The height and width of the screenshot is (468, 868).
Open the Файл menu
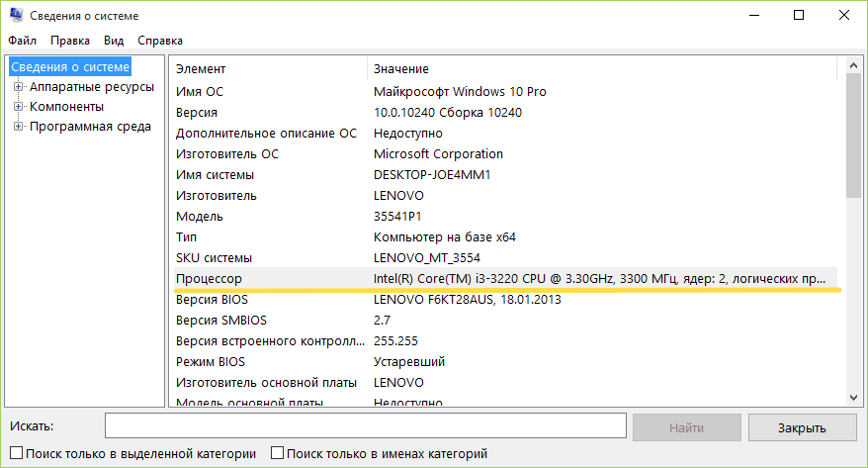pyautogui.click(x=22, y=41)
